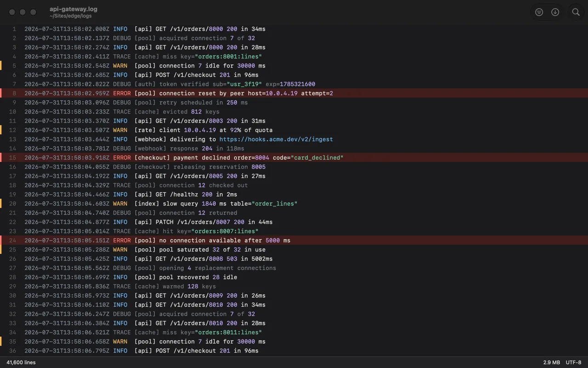Open the hooks.acme.dev/v2/ingest webhook link

(276, 139)
